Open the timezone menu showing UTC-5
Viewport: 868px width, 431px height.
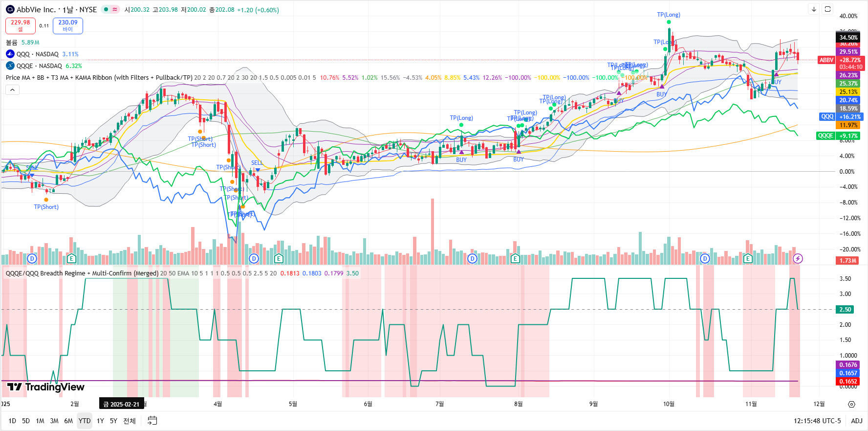[817, 421]
